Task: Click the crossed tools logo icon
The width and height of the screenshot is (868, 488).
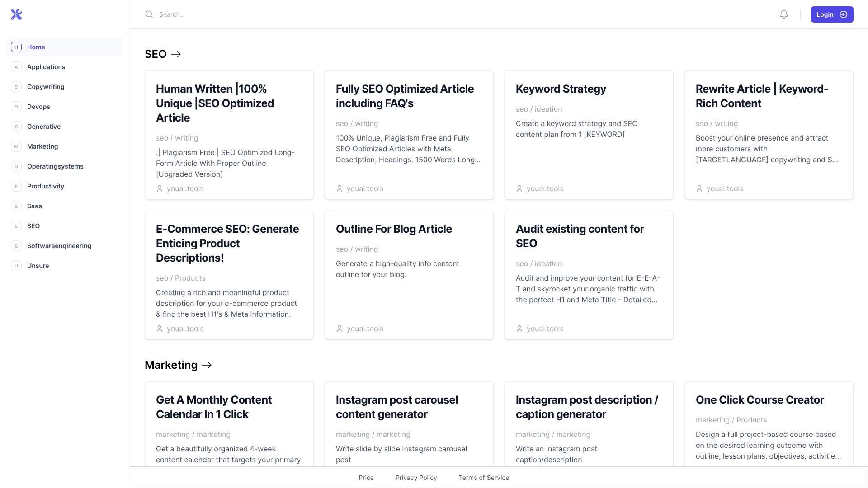Action: [16, 14]
